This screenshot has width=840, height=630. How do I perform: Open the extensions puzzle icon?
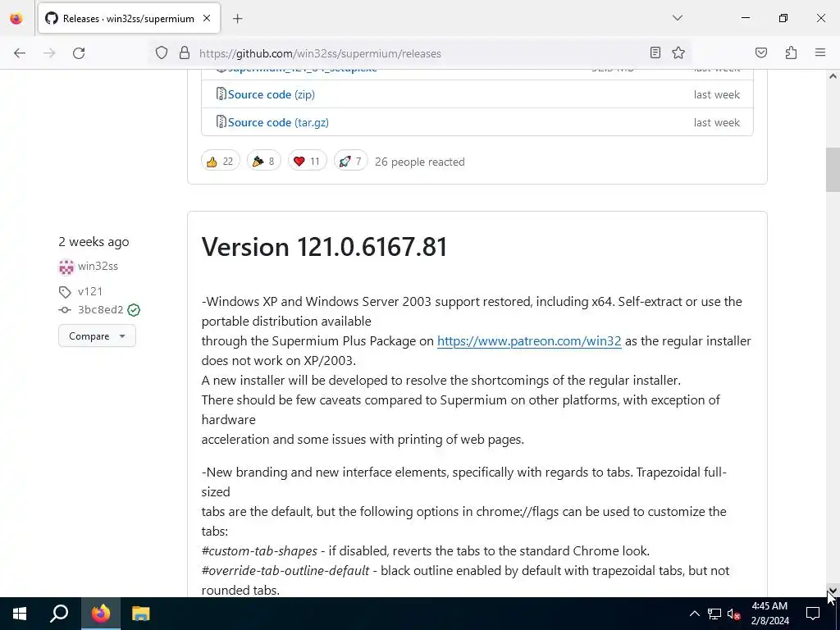coord(791,52)
